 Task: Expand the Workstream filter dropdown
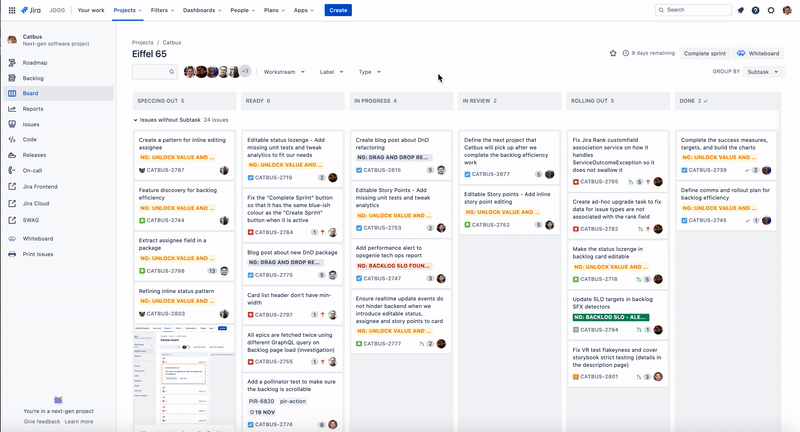pyautogui.click(x=284, y=72)
